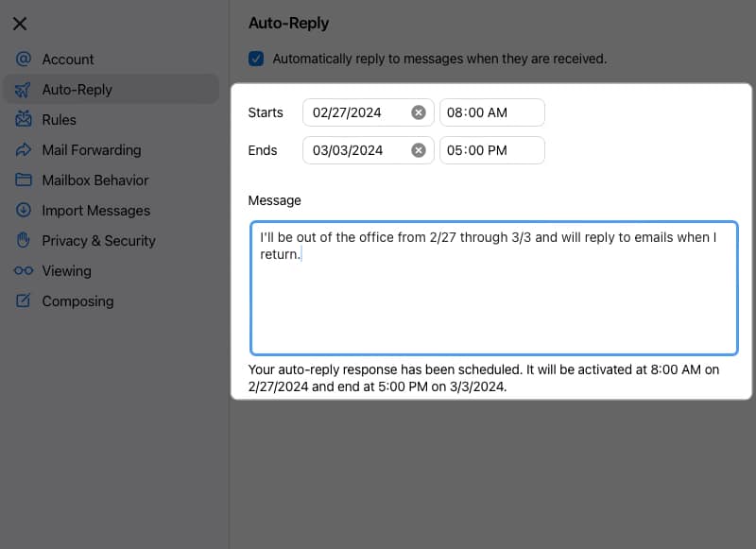Open Mailbox Behavior settings
The width and height of the screenshot is (756, 549).
112,180
